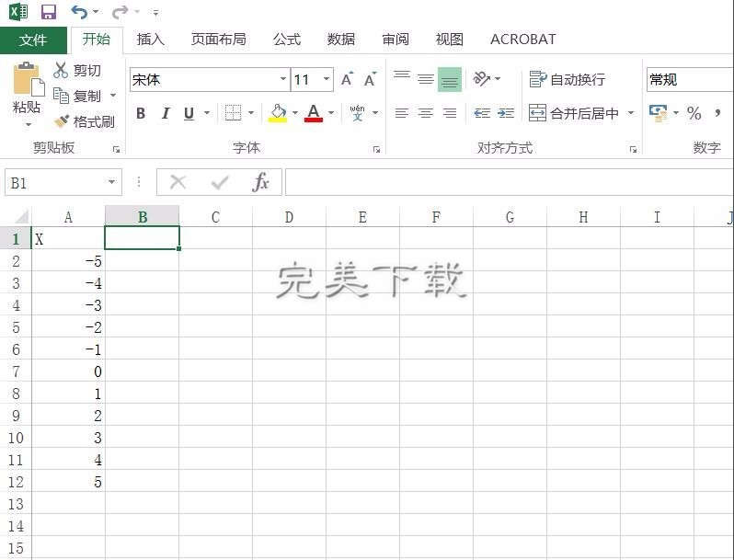Open the Name Box dropdown arrow
The image size is (734, 560).
coord(111,182)
